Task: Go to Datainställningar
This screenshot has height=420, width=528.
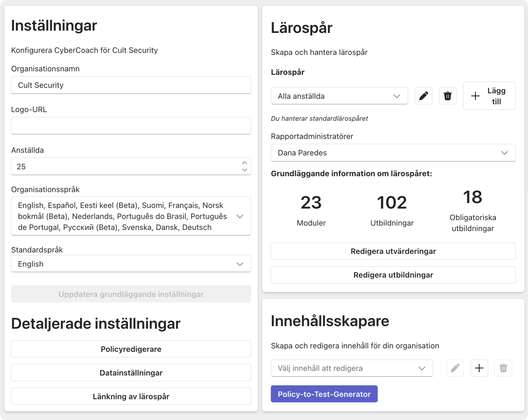Action: 131,373
